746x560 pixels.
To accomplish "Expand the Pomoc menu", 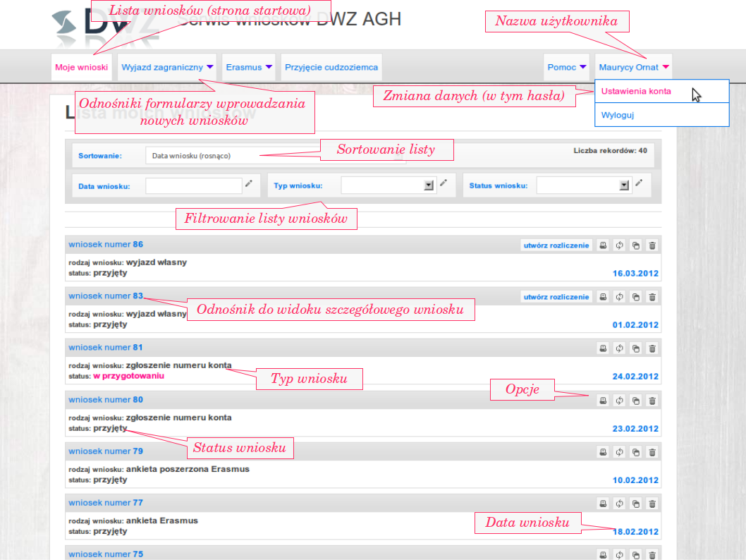I will pos(567,67).
